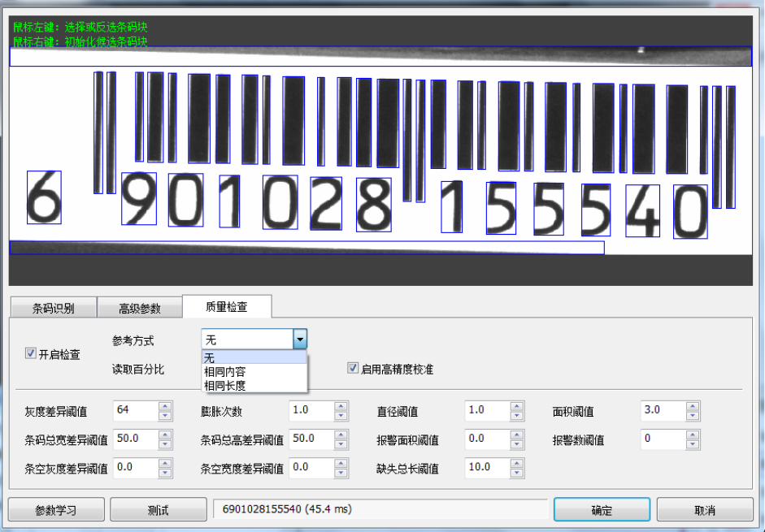Switch to the 条码识别 tab
765x532 pixels.
pyautogui.click(x=53, y=308)
